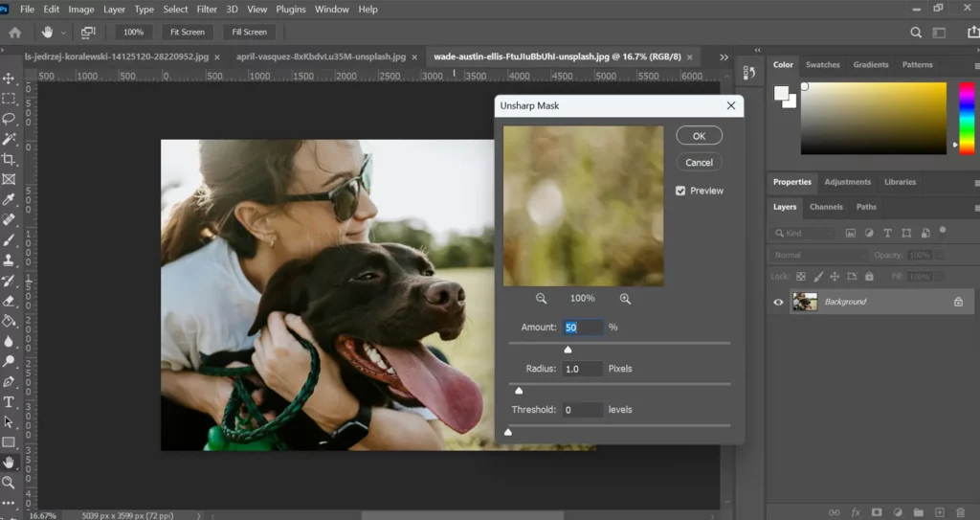Screen dimensions: 980x520
Task: Select the Move tool
Action: point(9,79)
